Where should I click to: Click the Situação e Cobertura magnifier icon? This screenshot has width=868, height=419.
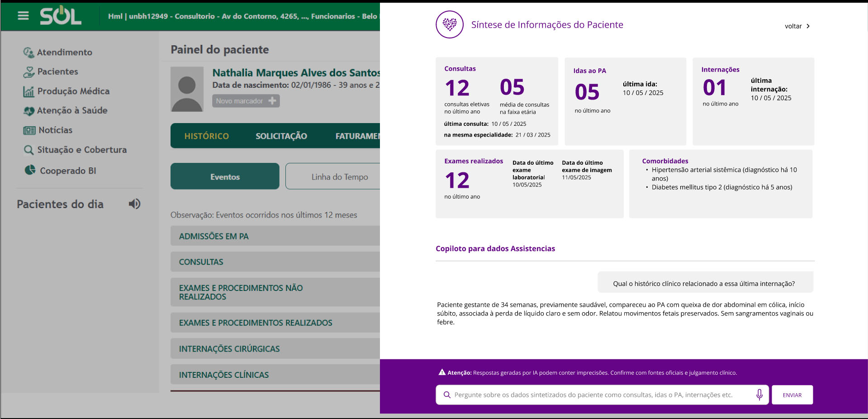pos(28,150)
